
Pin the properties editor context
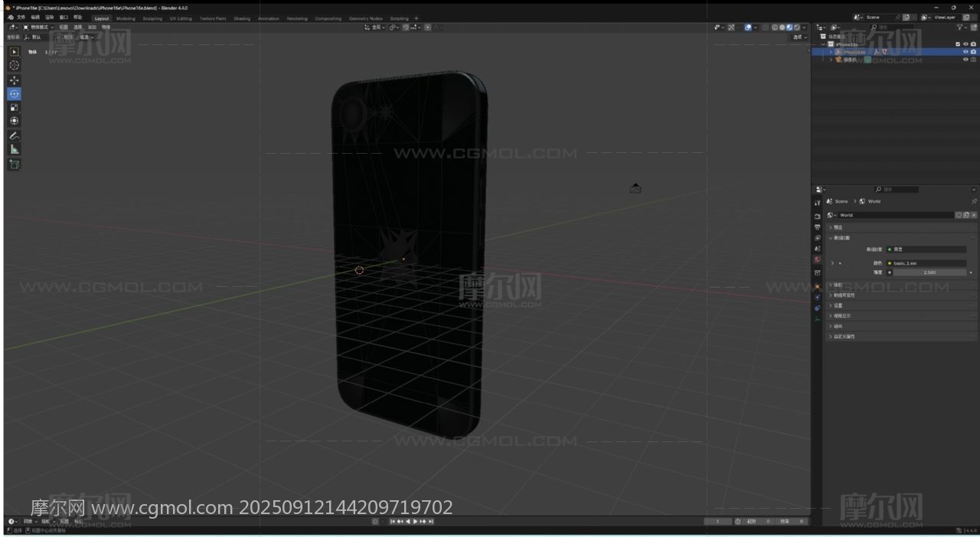(974, 201)
